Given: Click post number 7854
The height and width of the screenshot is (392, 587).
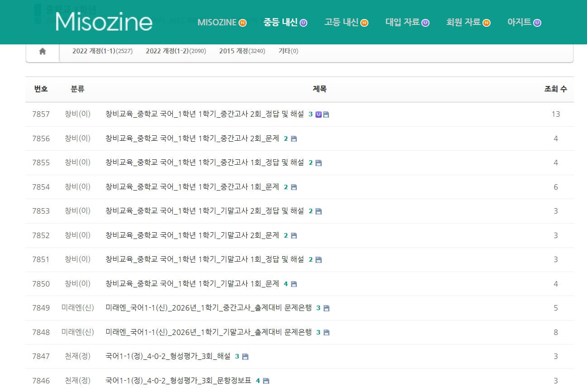Looking at the screenshot, I should [41, 187].
